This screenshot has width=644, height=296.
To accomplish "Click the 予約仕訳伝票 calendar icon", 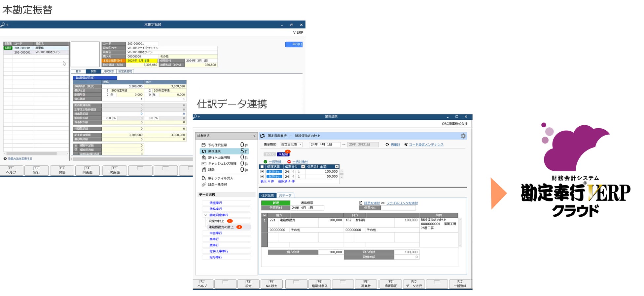I will coord(204,145).
